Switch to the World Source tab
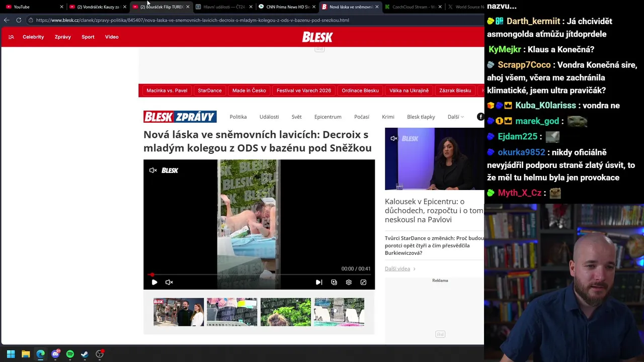The height and width of the screenshot is (362, 644). coord(465,7)
